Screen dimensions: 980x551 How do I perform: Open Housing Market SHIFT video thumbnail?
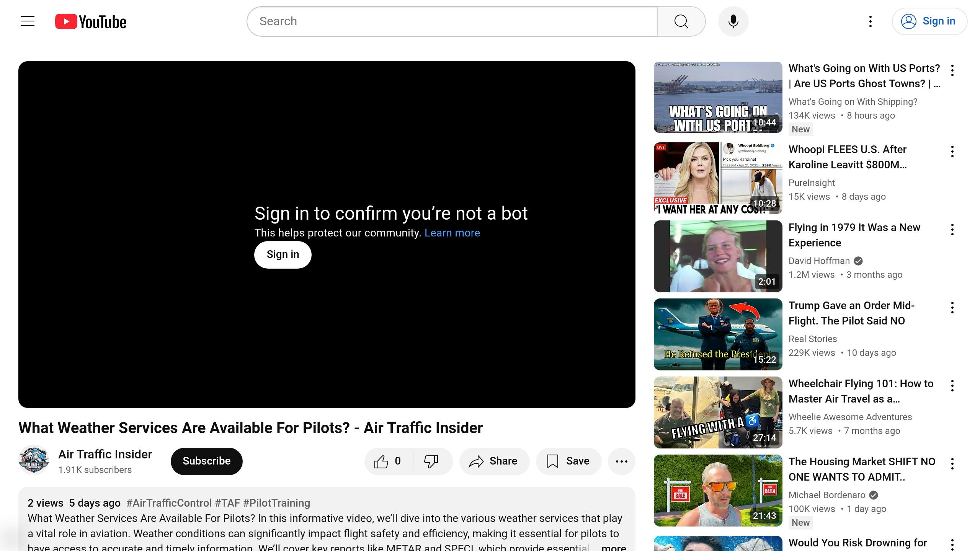tap(718, 491)
